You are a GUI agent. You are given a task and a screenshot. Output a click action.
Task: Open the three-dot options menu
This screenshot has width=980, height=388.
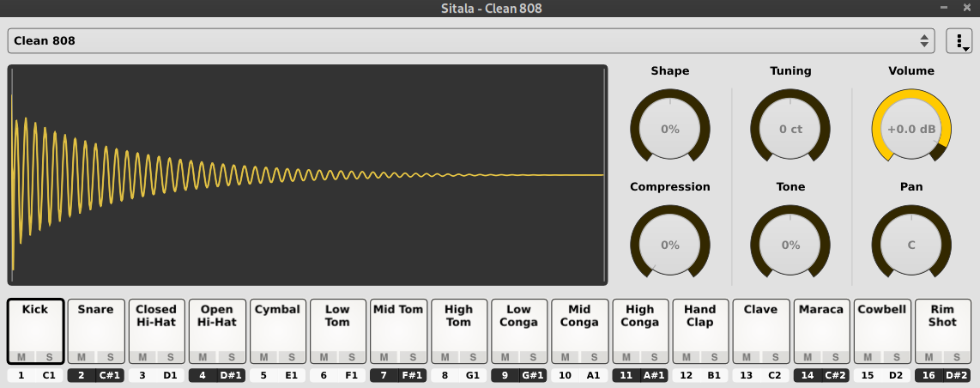959,40
